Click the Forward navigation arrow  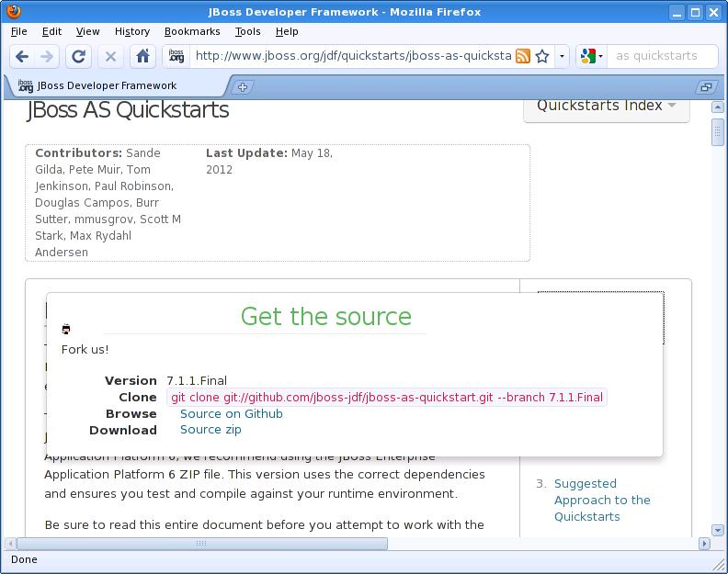point(47,57)
